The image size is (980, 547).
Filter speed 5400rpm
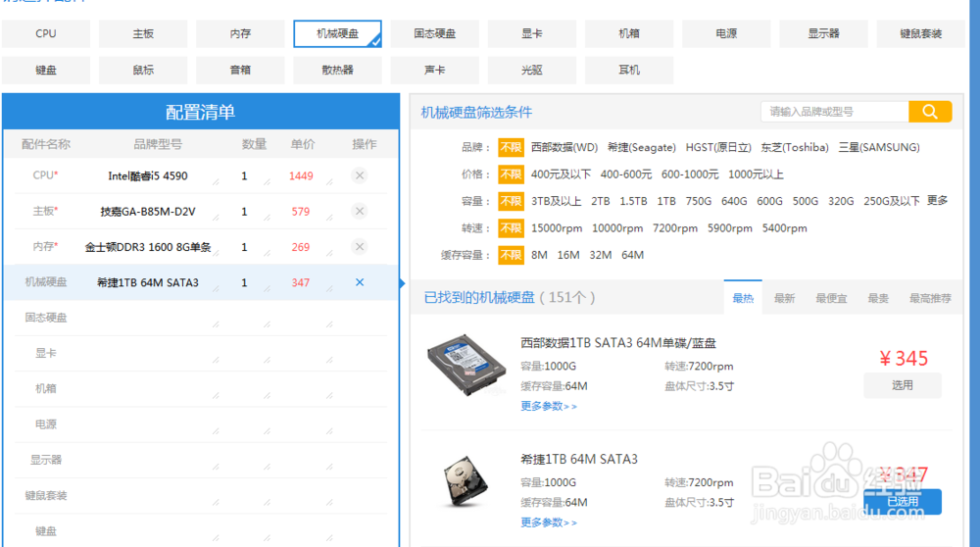pos(784,228)
